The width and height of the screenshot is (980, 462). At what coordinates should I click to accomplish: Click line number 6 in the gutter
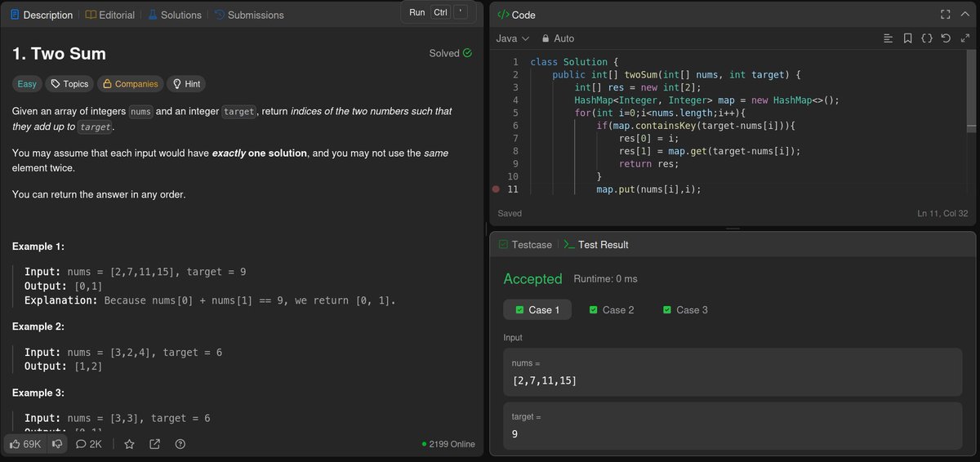tap(515, 126)
